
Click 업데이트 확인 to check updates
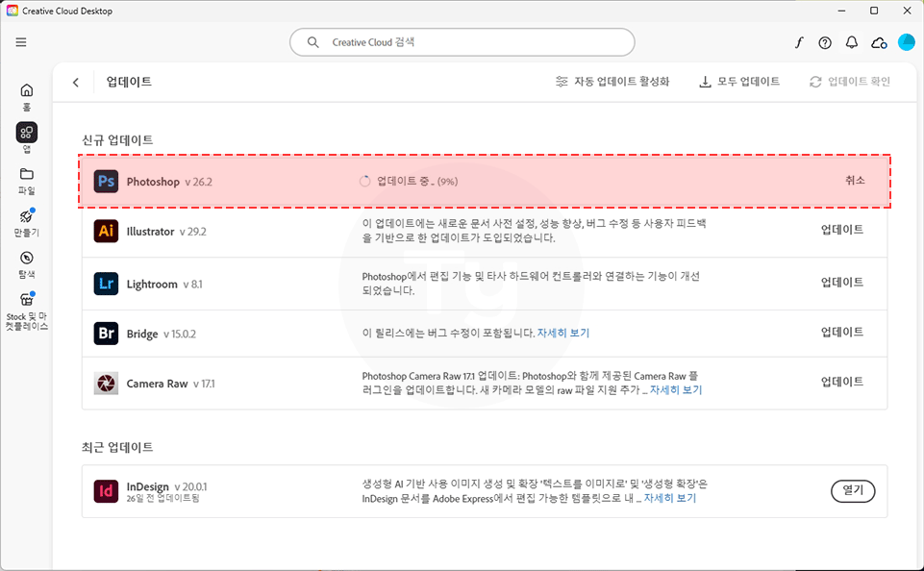[850, 82]
